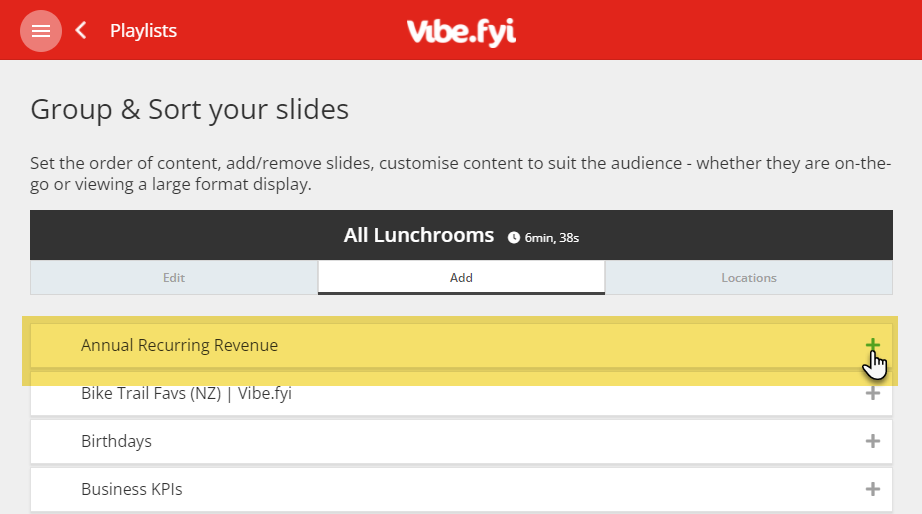
Task: Click the Birthdays list item
Action: (461, 441)
